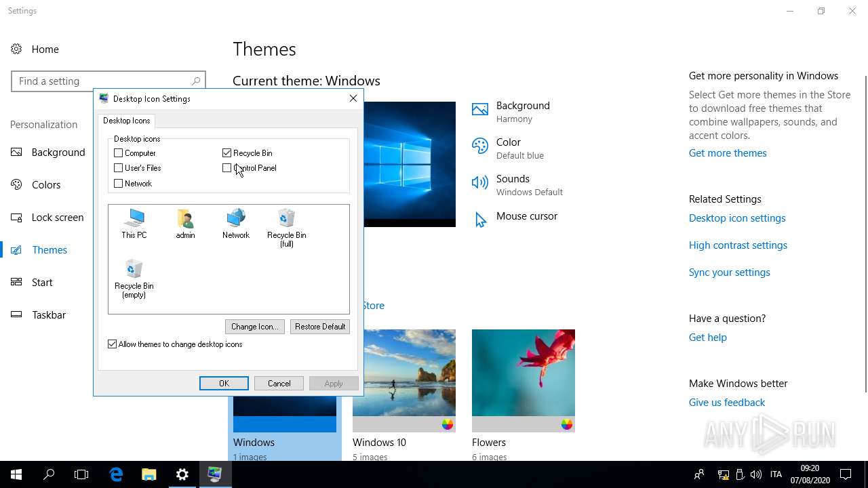
Task: Enable the Computer desktop icon checkbox
Action: 119,153
